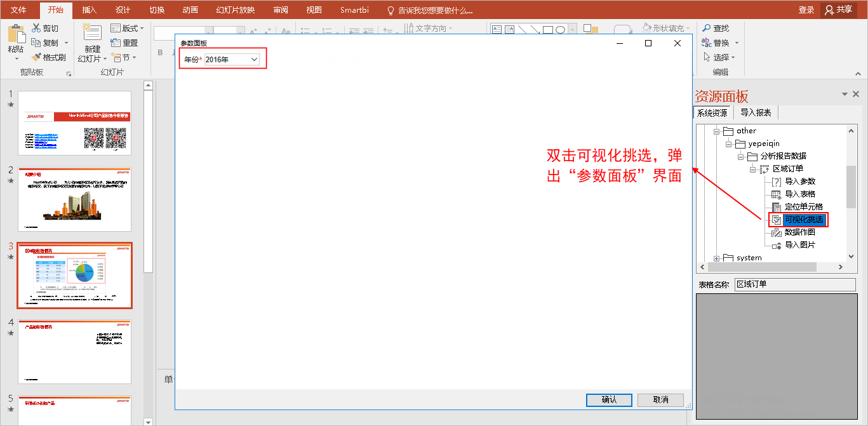
Task: Collapse the yepeiqin folder node
Action: coord(729,143)
